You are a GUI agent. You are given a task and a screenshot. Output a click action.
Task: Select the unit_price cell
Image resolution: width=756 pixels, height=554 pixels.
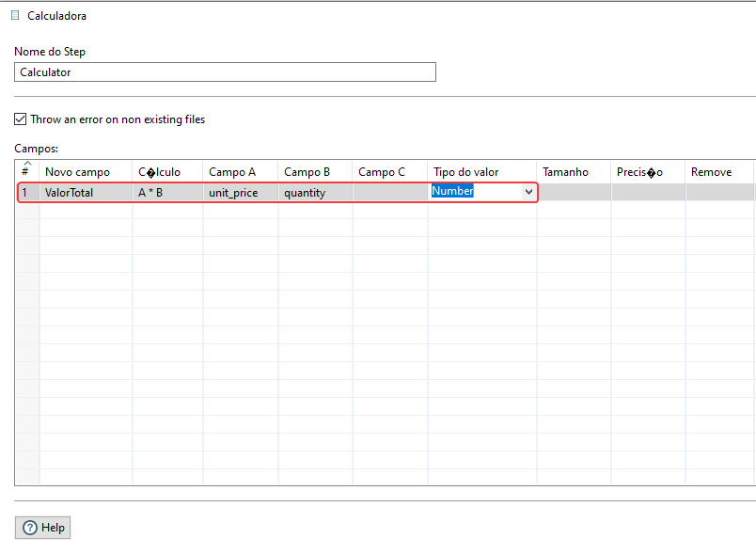241,193
